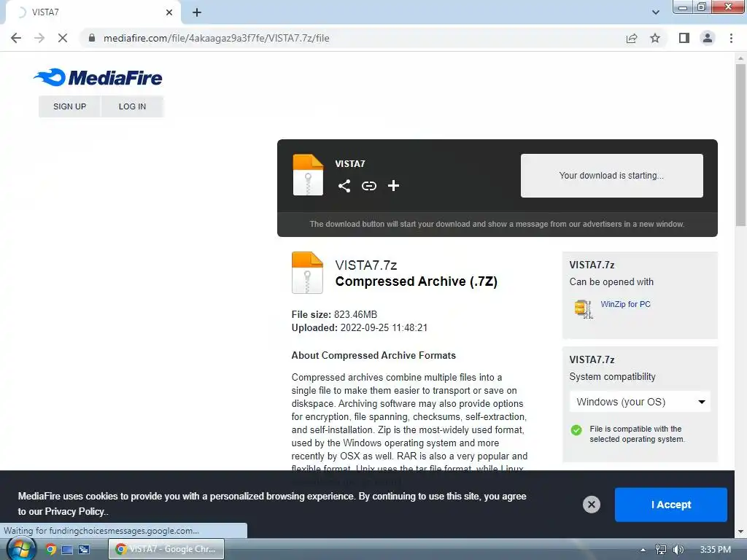Viewport: 747px width, 560px height.
Task: Show hidden system tray icons
Action: click(x=643, y=550)
